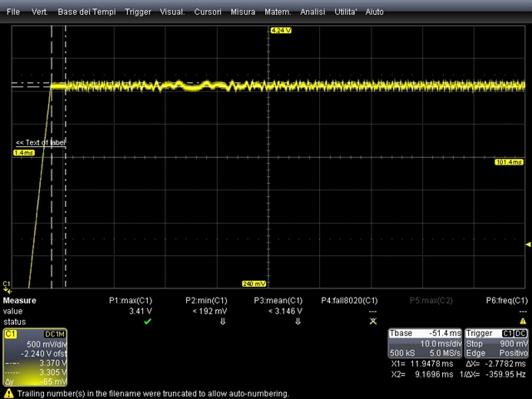This screenshot has height=399, width=532.
Task: Click the warning triangle under P6 freq
Action: [x=523, y=321]
